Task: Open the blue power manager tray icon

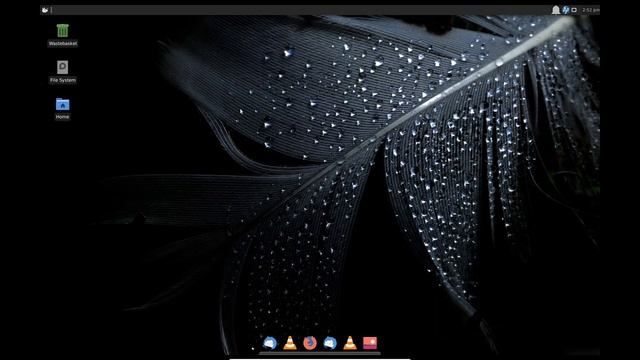Action: tap(566, 10)
